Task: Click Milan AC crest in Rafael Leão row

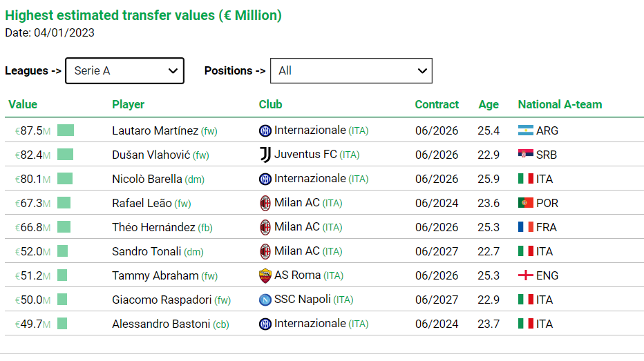Action: (265, 203)
